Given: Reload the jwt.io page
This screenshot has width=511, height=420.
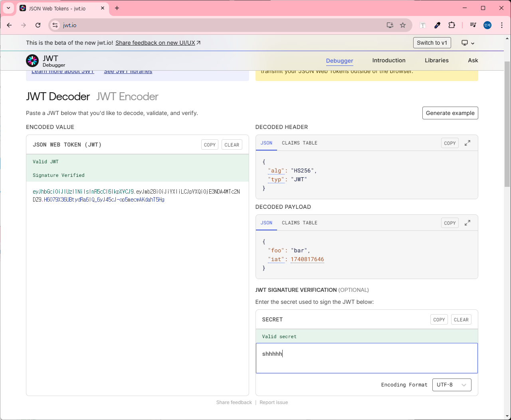Looking at the screenshot, I should [x=38, y=25].
